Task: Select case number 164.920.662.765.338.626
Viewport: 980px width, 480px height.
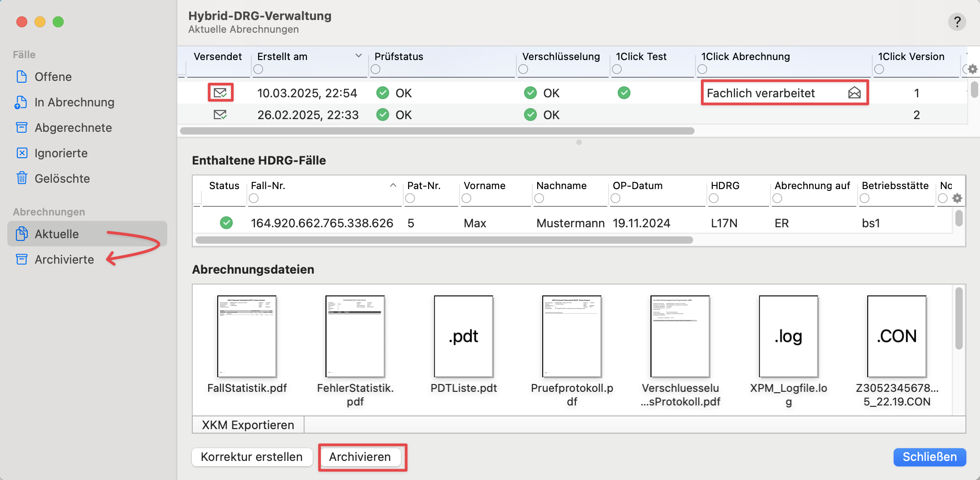Action: [x=322, y=223]
